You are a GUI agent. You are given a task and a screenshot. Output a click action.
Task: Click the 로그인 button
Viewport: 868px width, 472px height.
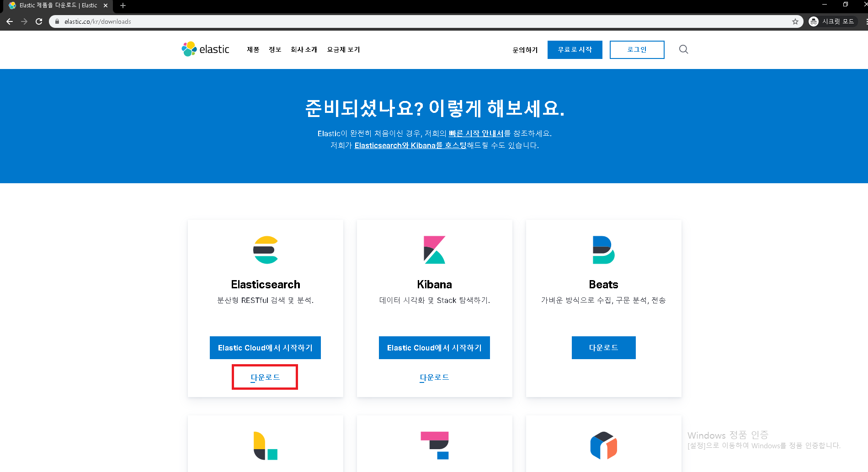[x=637, y=50]
